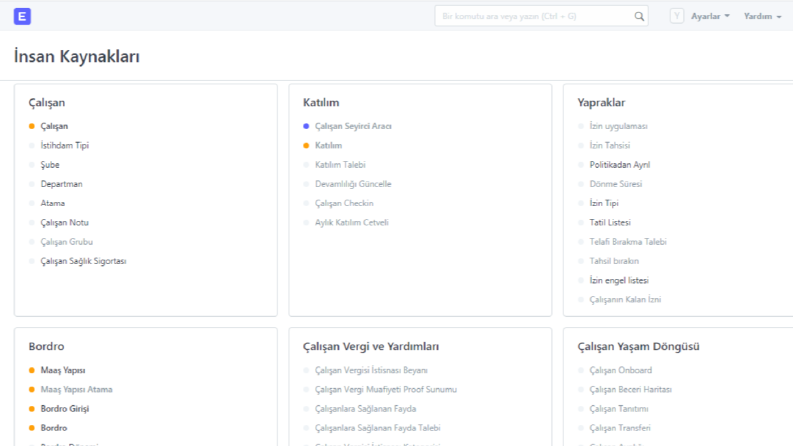This screenshot has height=446, width=793.
Task: Select İzin Tipi under Yapraklar
Action: click(x=604, y=203)
